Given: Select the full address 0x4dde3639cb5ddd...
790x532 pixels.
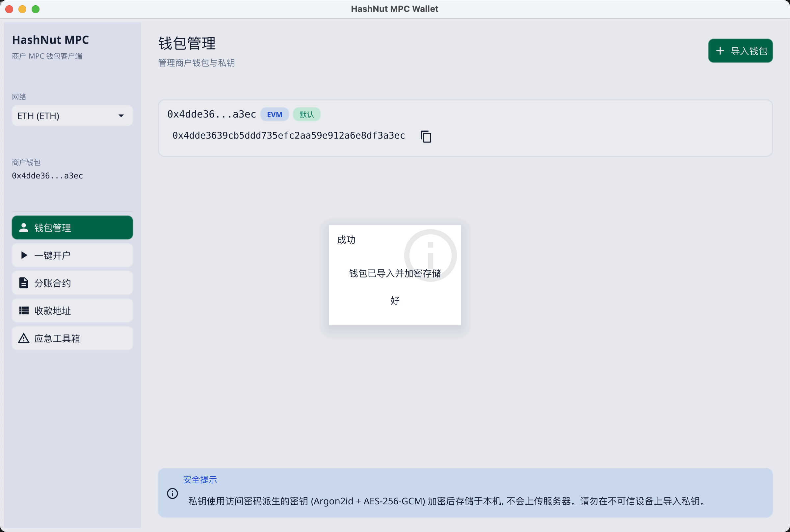Looking at the screenshot, I should (289, 136).
